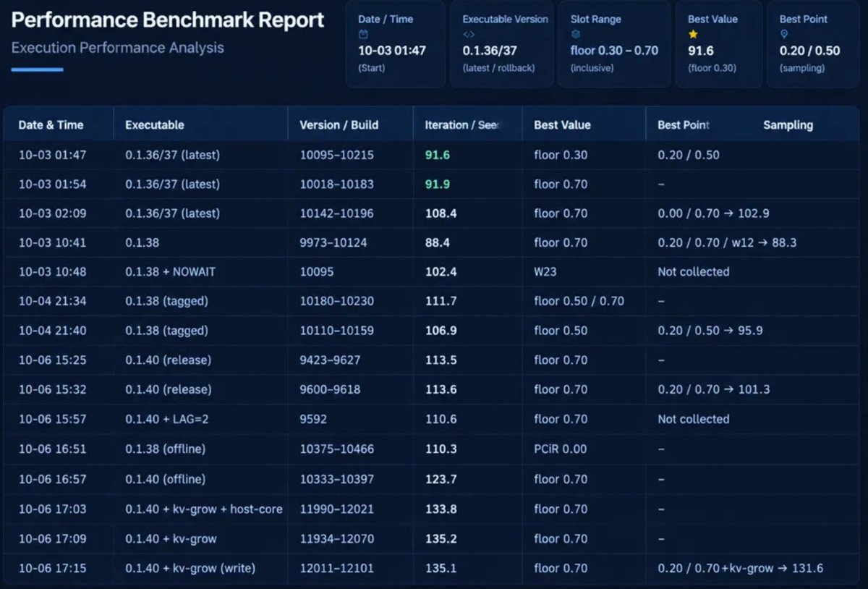Select the 0.1.38 (offline) executable cell

166,449
